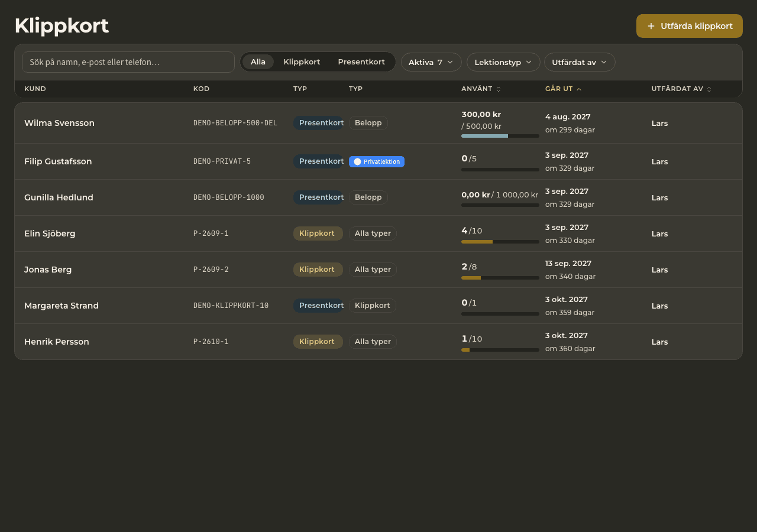Image resolution: width=757 pixels, height=532 pixels.
Task: Click the Klippkort badge on Henrik Persson's row
Action: [x=318, y=342]
